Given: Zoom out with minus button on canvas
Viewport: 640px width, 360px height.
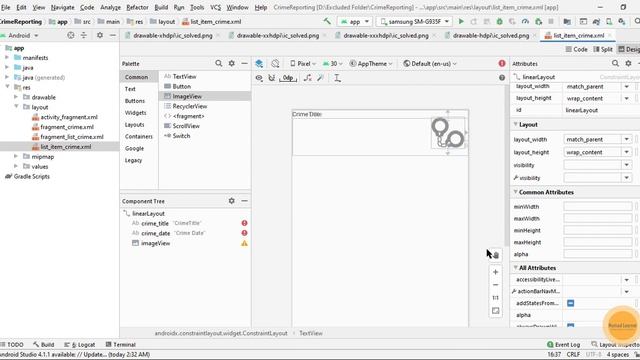Looking at the screenshot, I should (x=496, y=285).
